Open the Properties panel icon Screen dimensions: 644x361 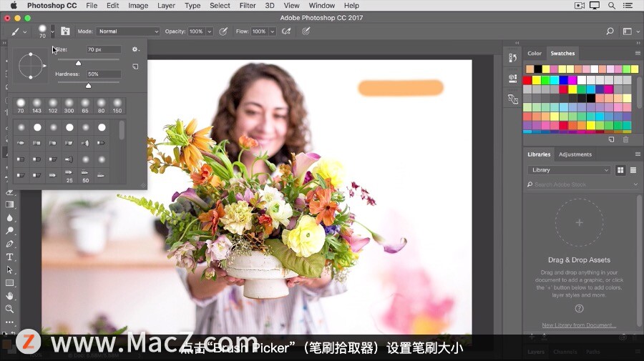512,79
